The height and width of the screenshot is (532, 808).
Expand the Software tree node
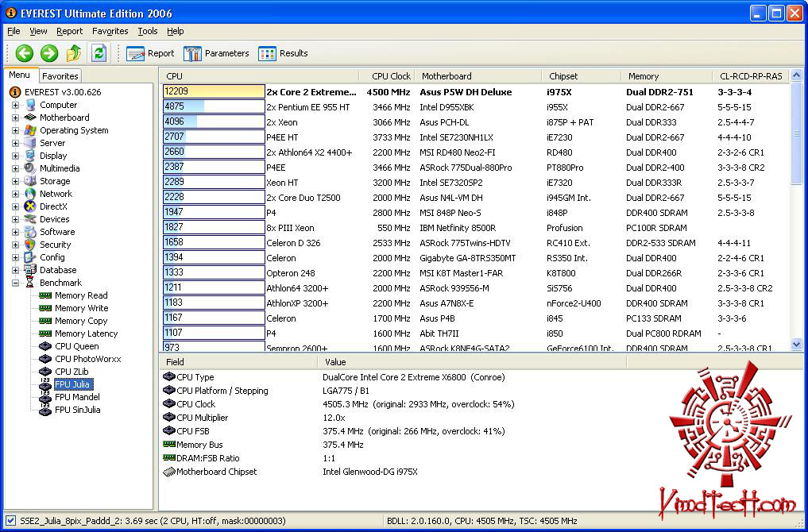pyautogui.click(x=15, y=233)
